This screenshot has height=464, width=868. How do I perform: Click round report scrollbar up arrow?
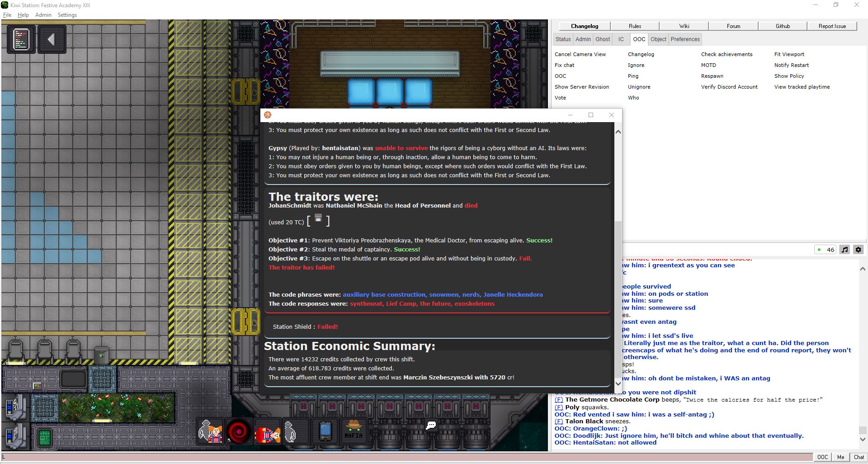(x=618, y=132)
